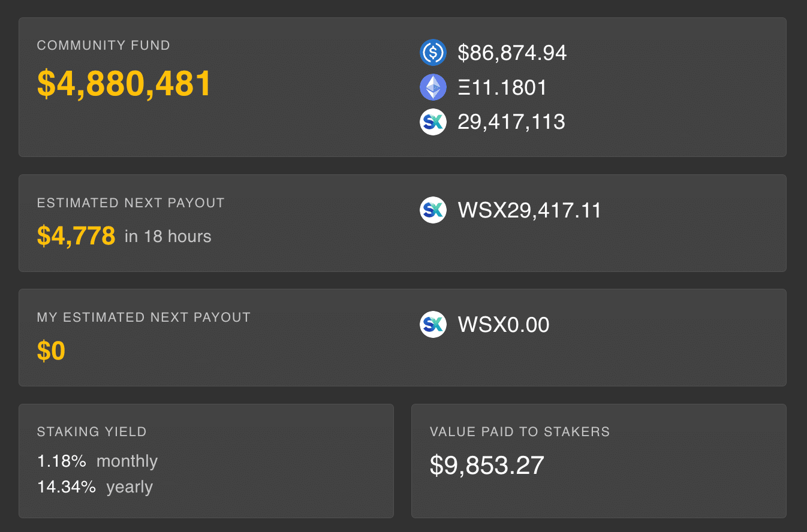Click the SX icon next to WSX29,417.11
The image size is (807, 532).
[x=433, y=210]
